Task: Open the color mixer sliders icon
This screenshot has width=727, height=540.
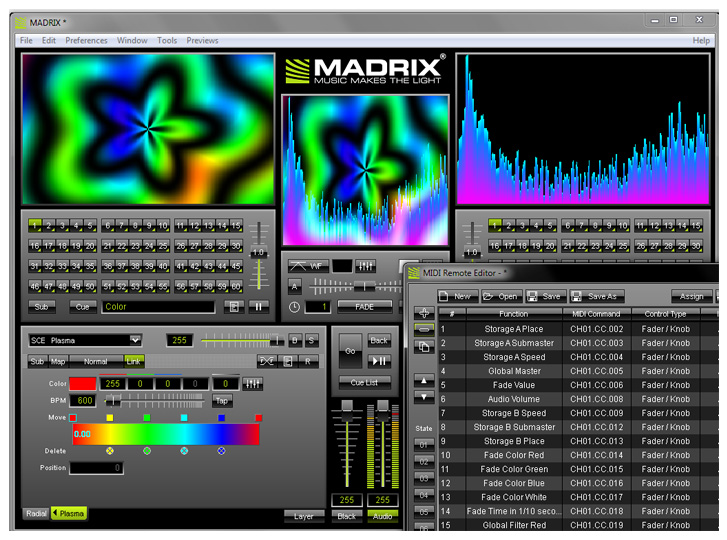Action: pyautogui.click(x=253, y=384)
